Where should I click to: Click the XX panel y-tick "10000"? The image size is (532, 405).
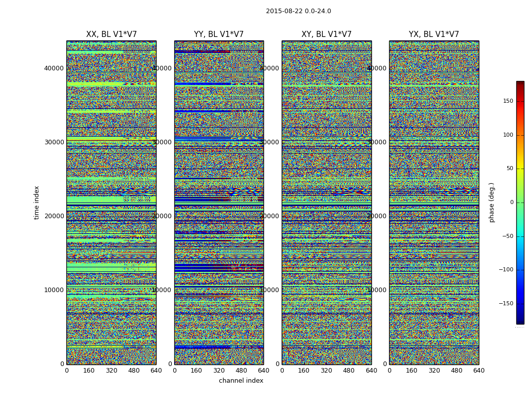(x=54, y=290)
